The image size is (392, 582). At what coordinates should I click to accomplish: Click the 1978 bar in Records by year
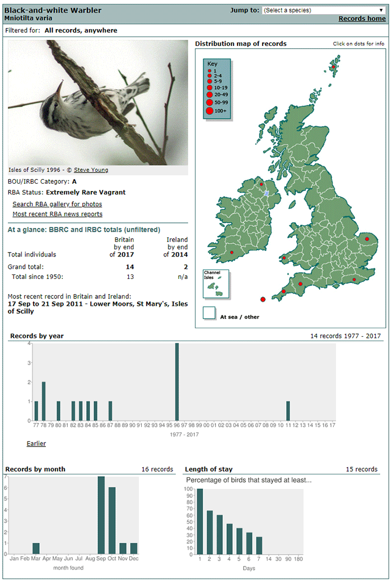44,401
